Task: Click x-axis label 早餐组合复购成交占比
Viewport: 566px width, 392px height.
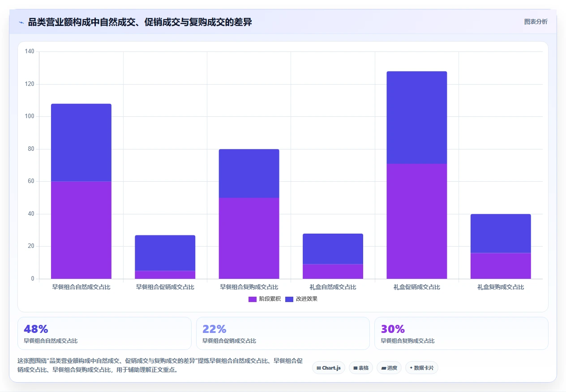Action: click(249, 287)
